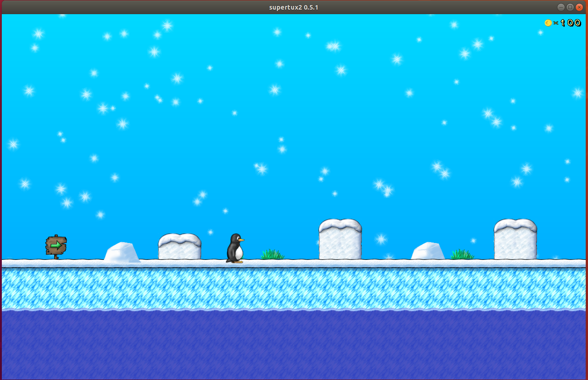
Task: Minimize the supertux2 window
Action: pyautogui.click(x=561, y=7)
